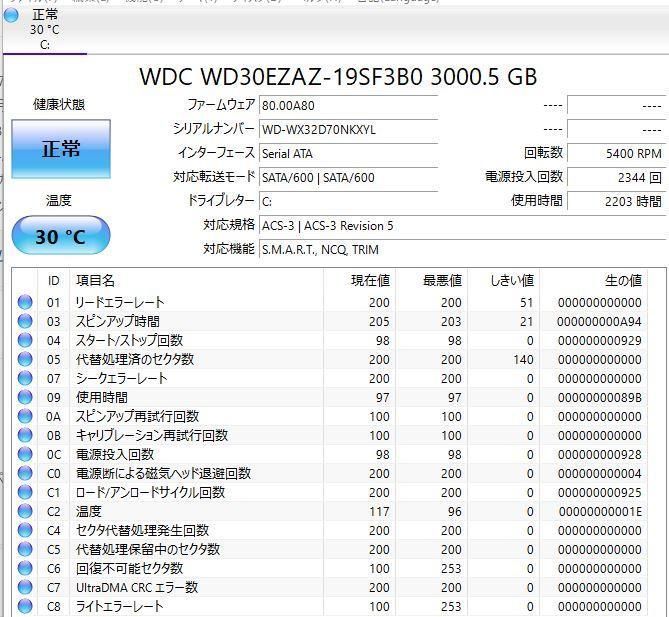Click the status orb for ID C2 row
This screenshot has height=617, width=669.
click(25, 511)
